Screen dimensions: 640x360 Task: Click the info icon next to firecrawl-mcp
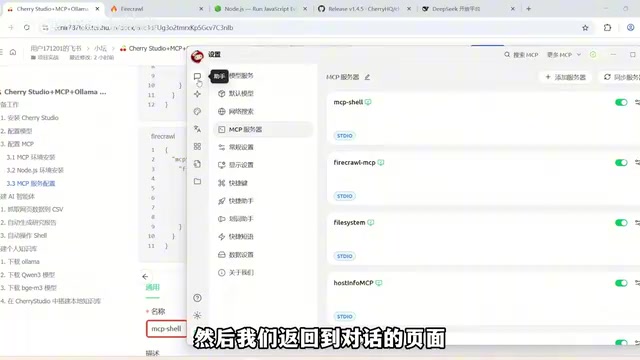381,162
